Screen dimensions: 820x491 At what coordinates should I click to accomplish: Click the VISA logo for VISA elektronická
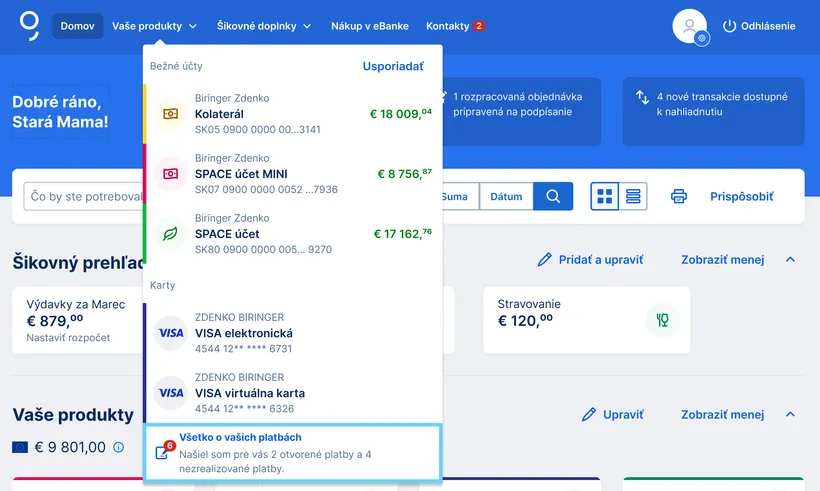coord(170,333)
